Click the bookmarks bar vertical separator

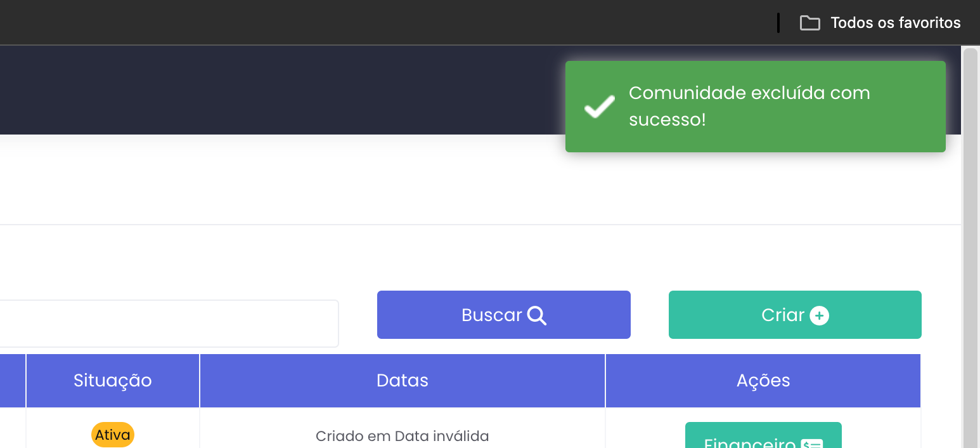click(x=778, y=23)
